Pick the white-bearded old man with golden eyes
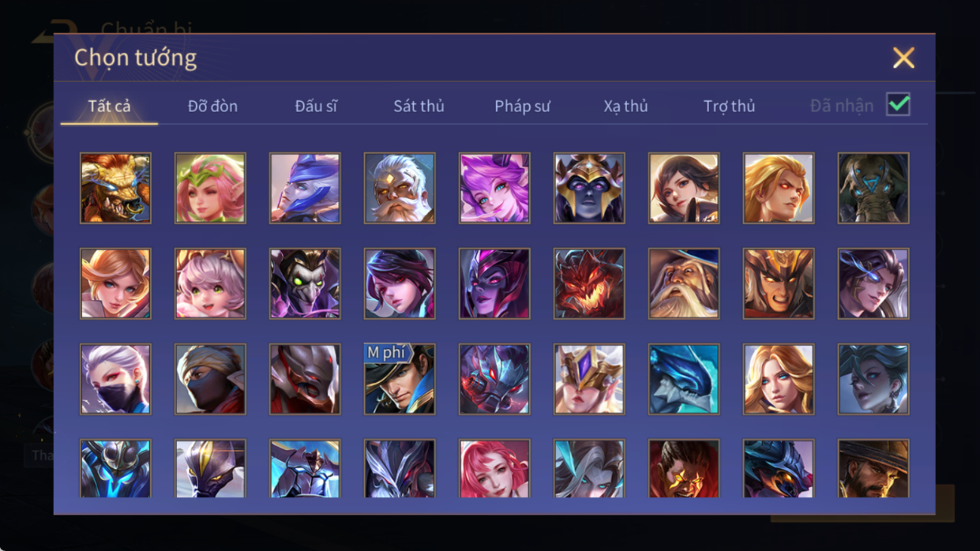The image size is (980, 551). click(400, 188)
